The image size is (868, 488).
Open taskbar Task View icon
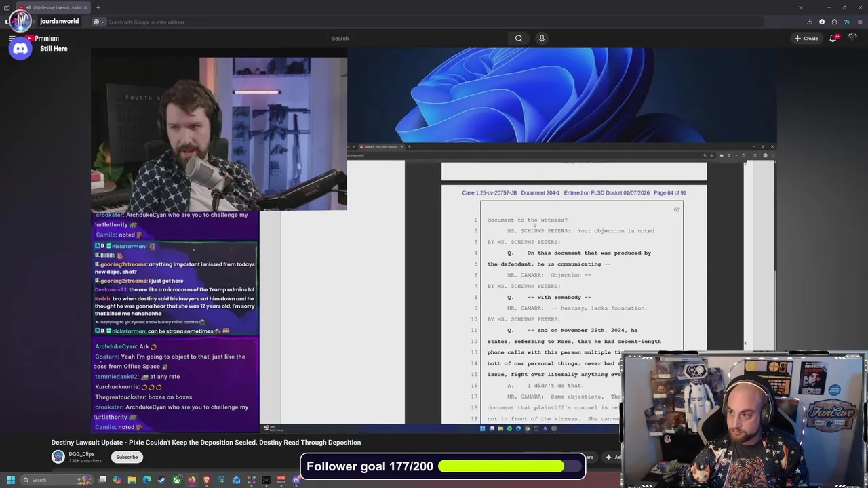pos(102,480)
